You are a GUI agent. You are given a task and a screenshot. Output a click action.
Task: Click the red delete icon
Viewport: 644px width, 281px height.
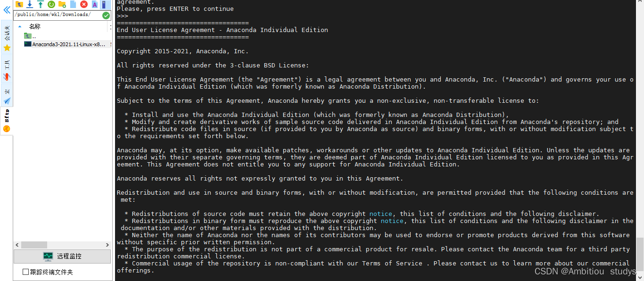click(x=84, y=4)
